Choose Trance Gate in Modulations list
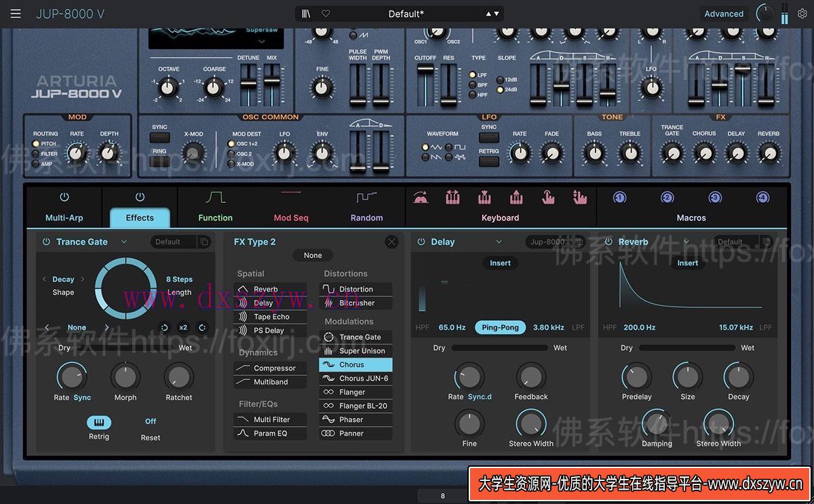Screen dimensions: 814x504 (356, 337)
